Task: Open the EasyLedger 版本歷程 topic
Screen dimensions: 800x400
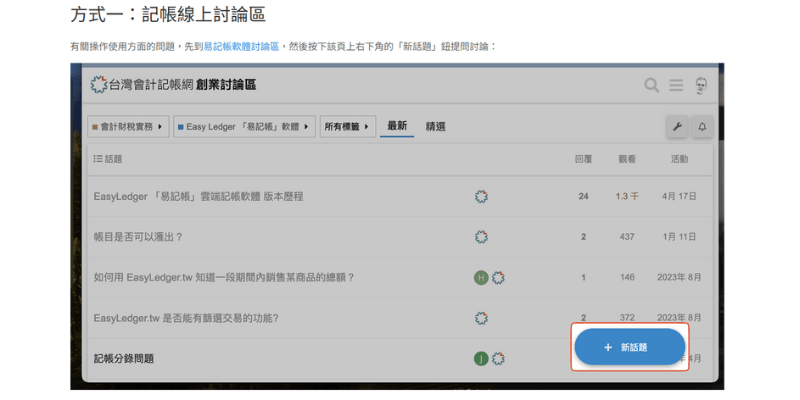Action: tap(198, 196)
